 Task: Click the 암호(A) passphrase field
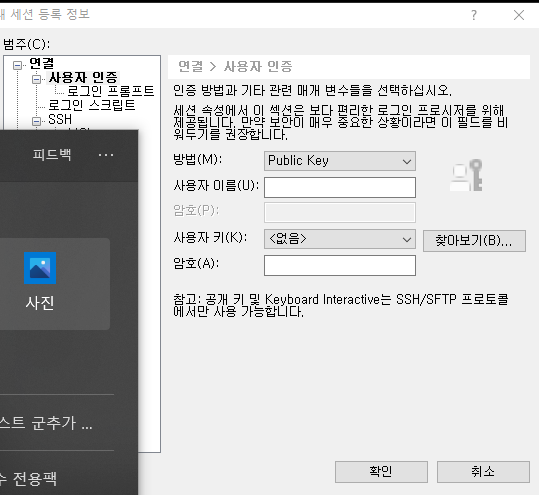pyautogui.click(x=340, y=265)
